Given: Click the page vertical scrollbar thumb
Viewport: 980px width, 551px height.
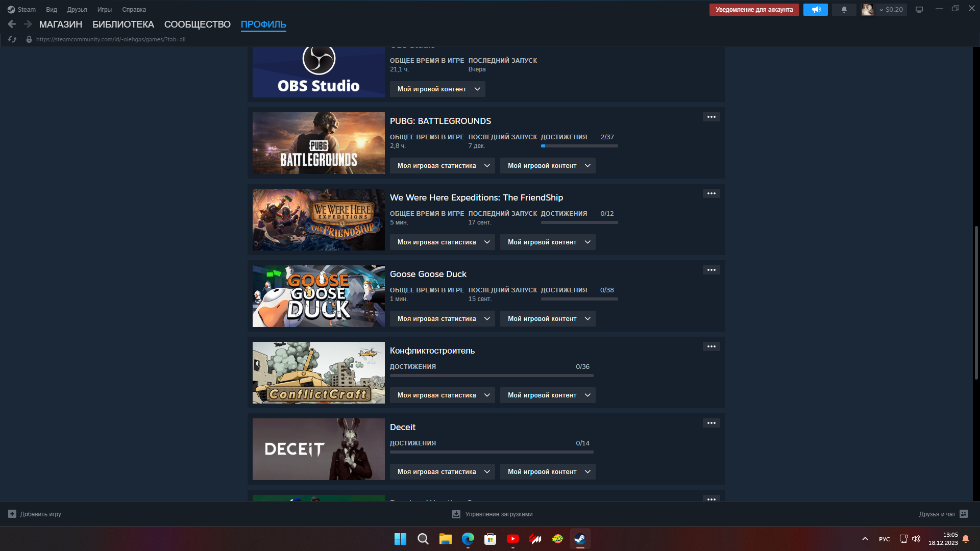Looking at the screenshot, I should coord(976,302).
